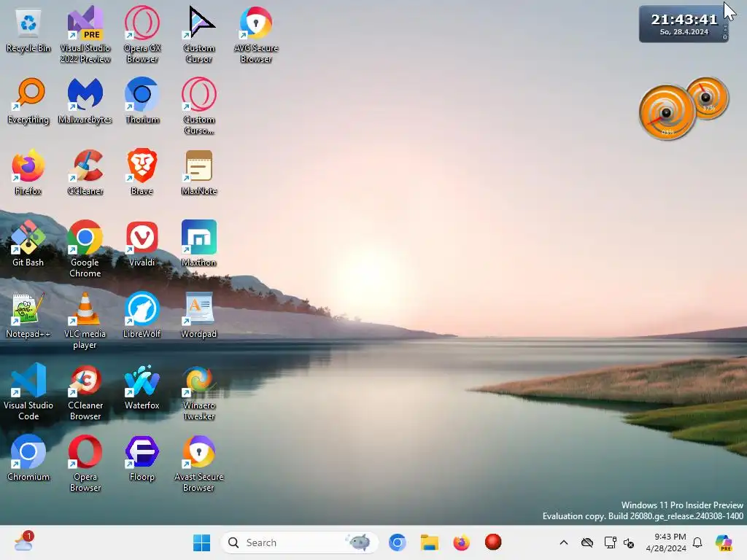The width and height of the screenshot is (747, 560).
Task: Launch Copilot Preview from the taskbar
Action: click(724, 542)
